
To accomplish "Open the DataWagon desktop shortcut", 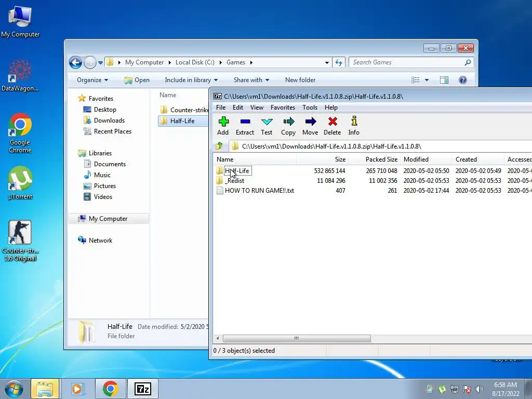I will 20,75.
